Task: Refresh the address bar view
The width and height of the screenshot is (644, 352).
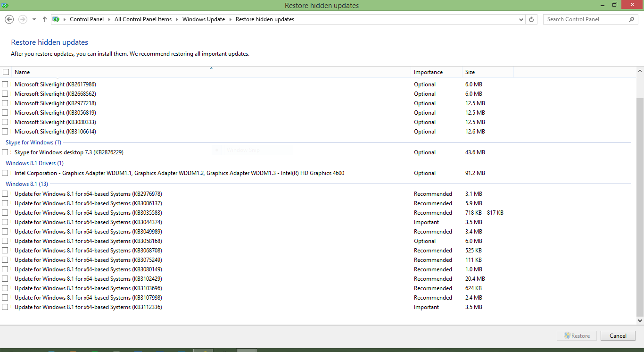Action: point(531,19)
